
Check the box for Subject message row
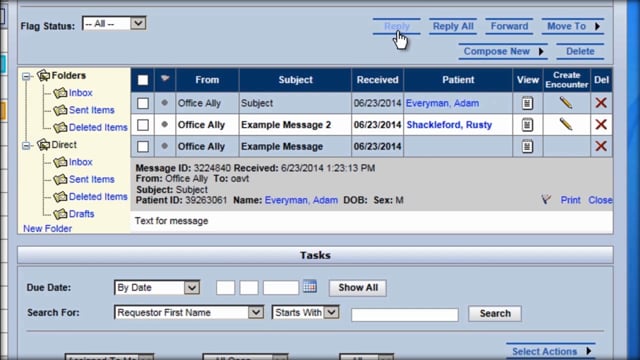143,103
